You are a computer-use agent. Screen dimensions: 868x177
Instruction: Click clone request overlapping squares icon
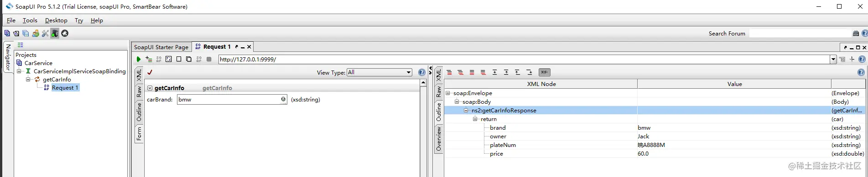[188, 59]
